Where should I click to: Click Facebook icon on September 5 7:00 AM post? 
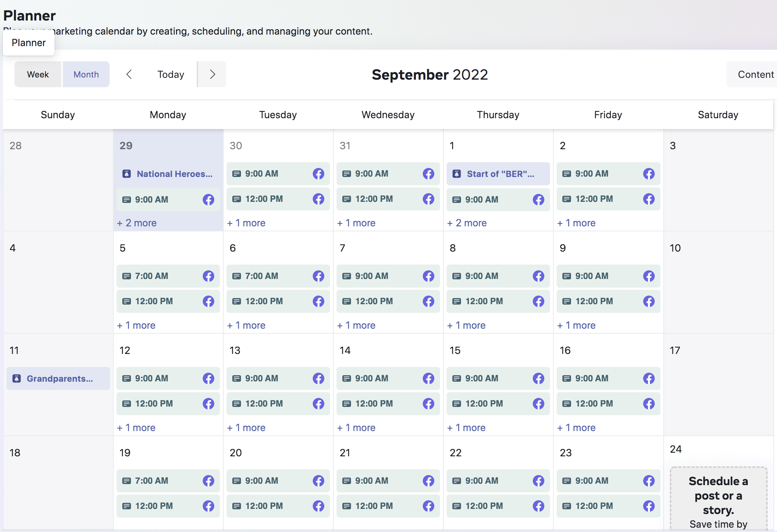pos(208,276)
